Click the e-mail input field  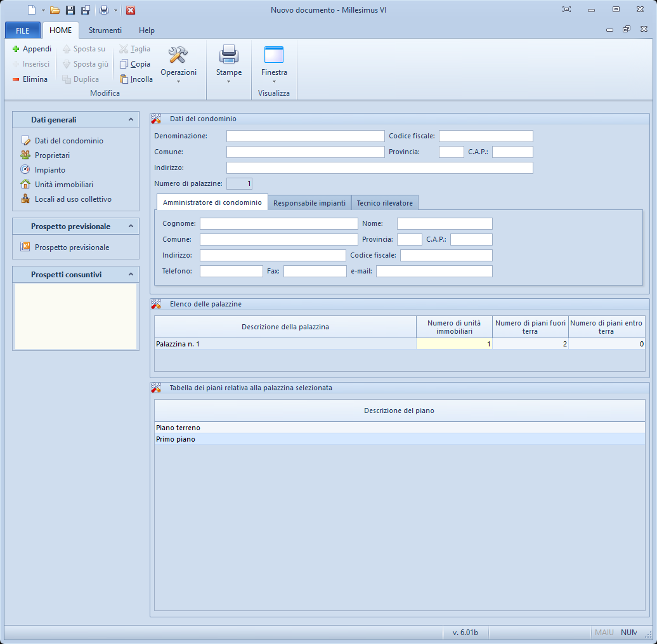click(x=434, y=272)
